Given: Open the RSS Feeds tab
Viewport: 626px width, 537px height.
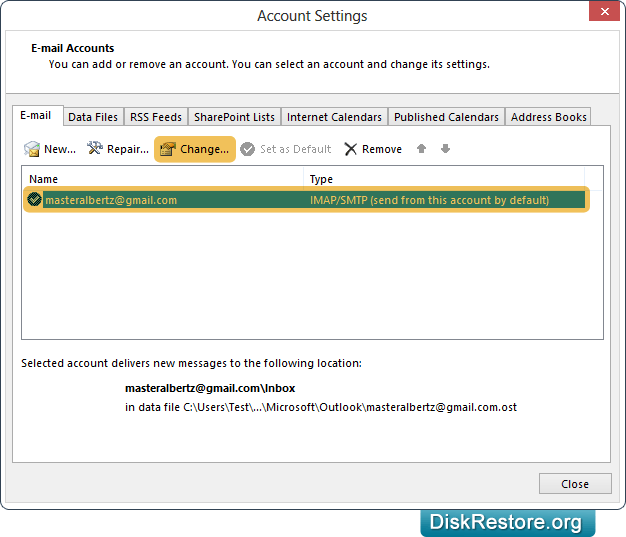Looking at the screenshot, I should (x=156, y=117).
